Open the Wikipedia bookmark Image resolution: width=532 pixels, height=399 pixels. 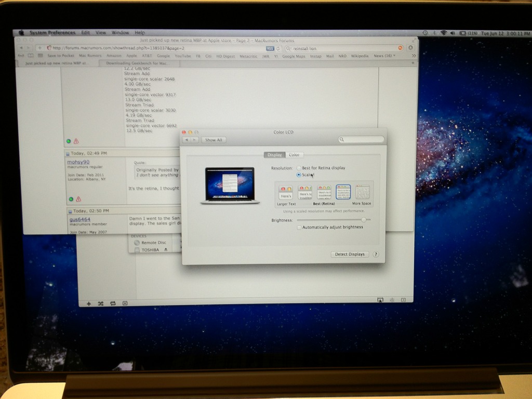pos(360,56)
